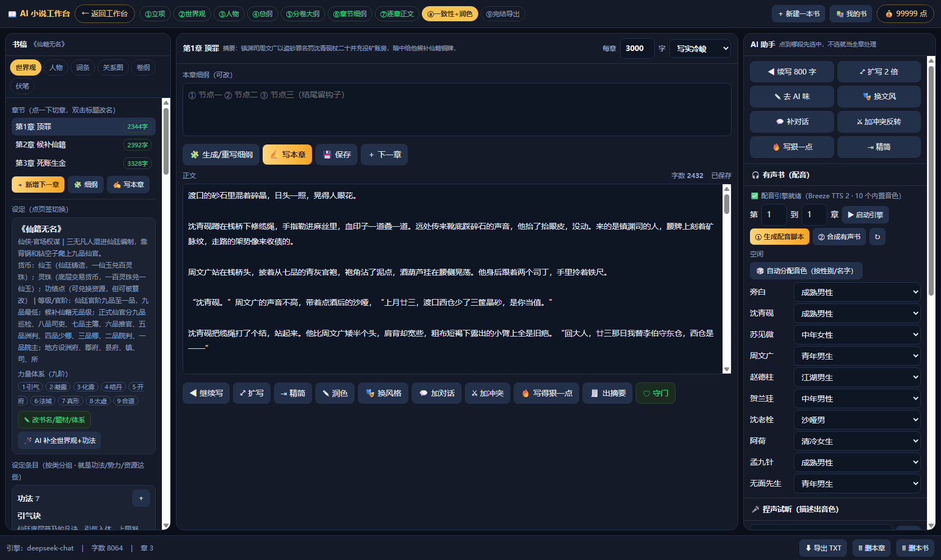Image resolution: width=941 pixels, height=560 pixels.
Task: Click the 继续写 button below the text
Action: 206,393
